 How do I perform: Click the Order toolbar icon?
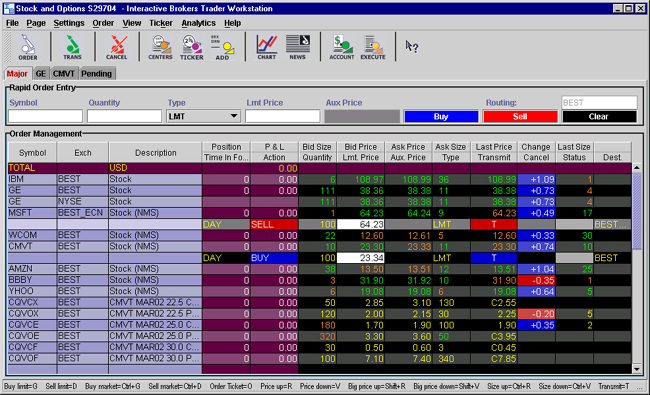pos(28,47)
